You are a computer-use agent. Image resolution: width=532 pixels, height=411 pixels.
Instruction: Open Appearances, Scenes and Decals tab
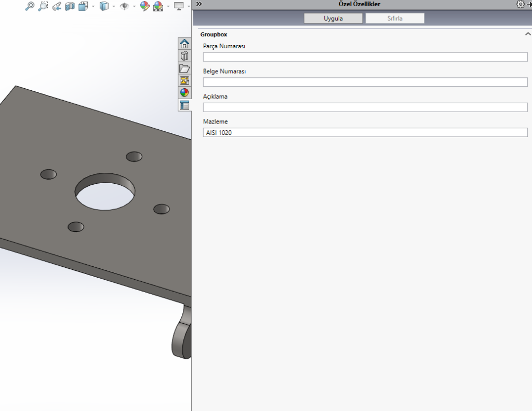pyautogui.click(x=184, y=93)
